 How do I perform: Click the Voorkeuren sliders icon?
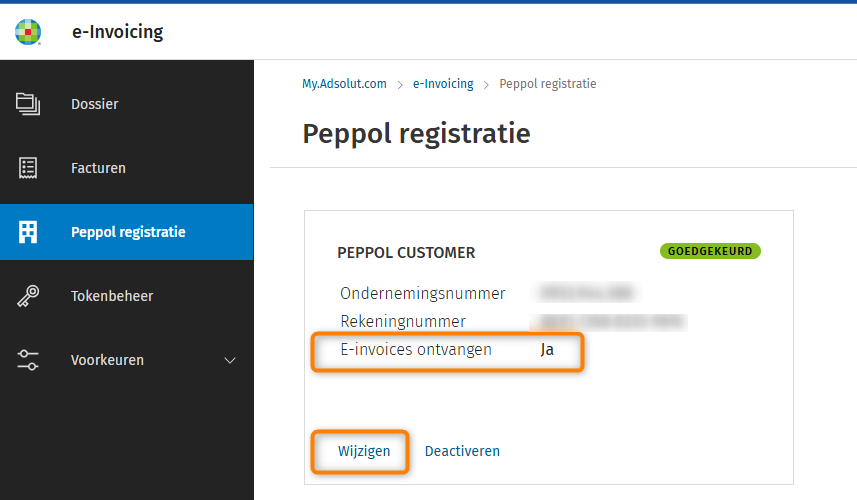28,360
